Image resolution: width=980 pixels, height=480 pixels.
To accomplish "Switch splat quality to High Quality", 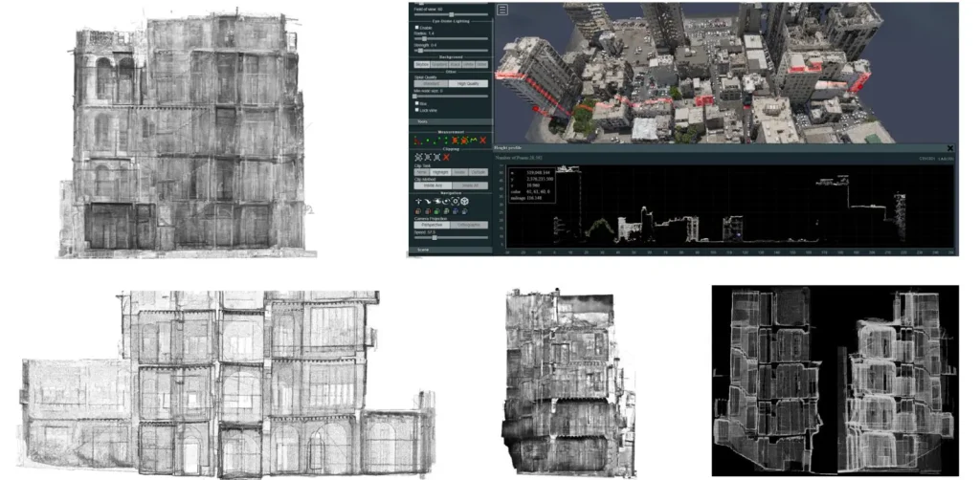I will (x=469, y=83).
